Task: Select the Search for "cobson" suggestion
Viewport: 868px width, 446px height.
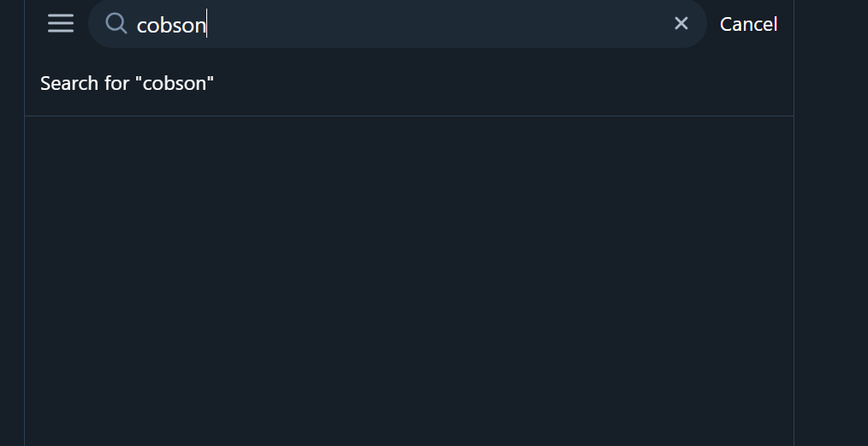Action: (409, 83)
